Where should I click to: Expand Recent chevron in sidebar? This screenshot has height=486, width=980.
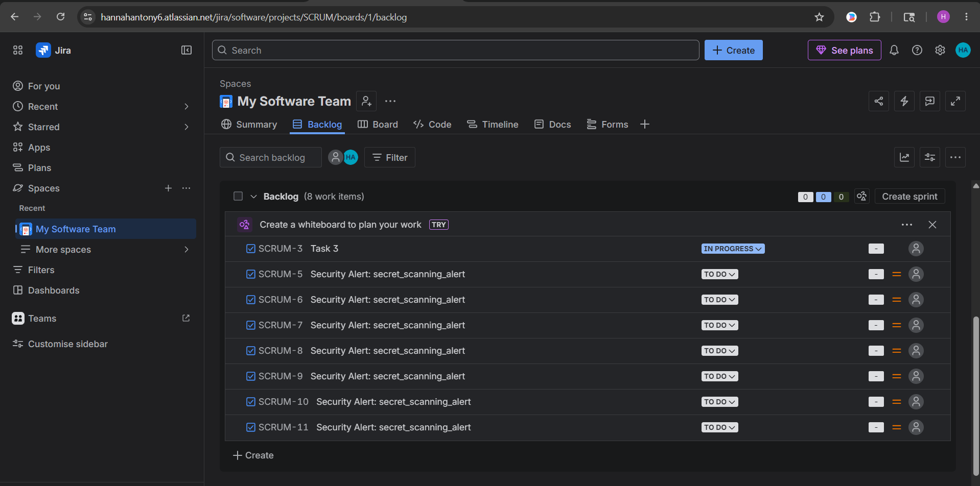tap(186, 106)
